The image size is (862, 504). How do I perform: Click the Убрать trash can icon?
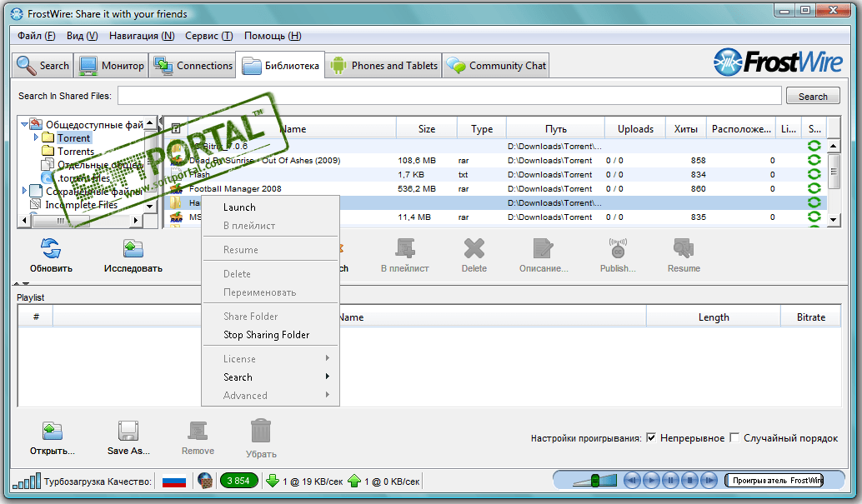point(261,431)
